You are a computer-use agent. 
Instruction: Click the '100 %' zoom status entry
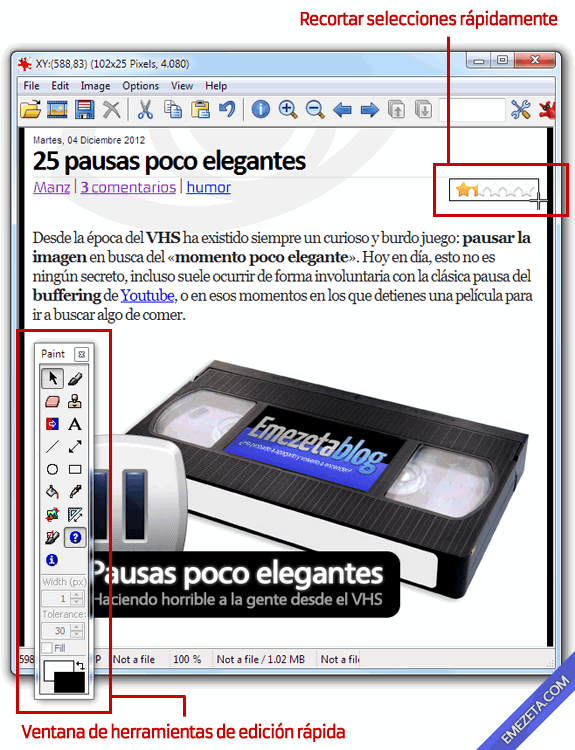pyautogui.click(x=187, y=659)
